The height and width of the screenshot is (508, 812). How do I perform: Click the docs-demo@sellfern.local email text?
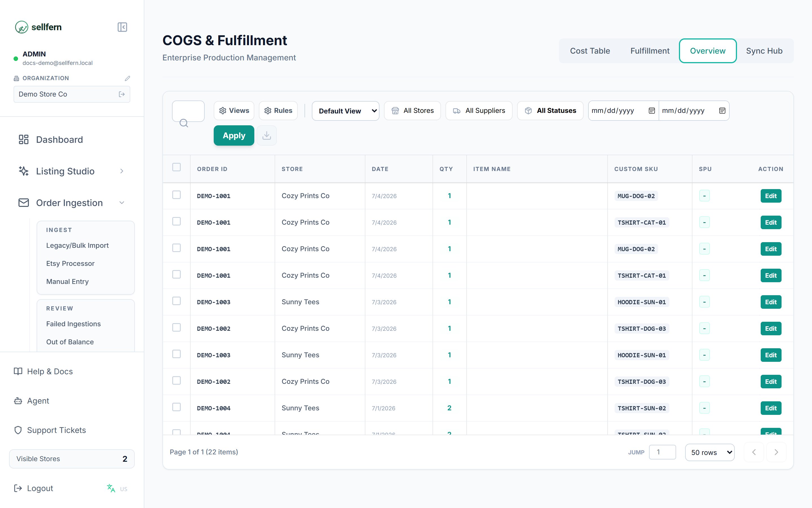point(58,63)
